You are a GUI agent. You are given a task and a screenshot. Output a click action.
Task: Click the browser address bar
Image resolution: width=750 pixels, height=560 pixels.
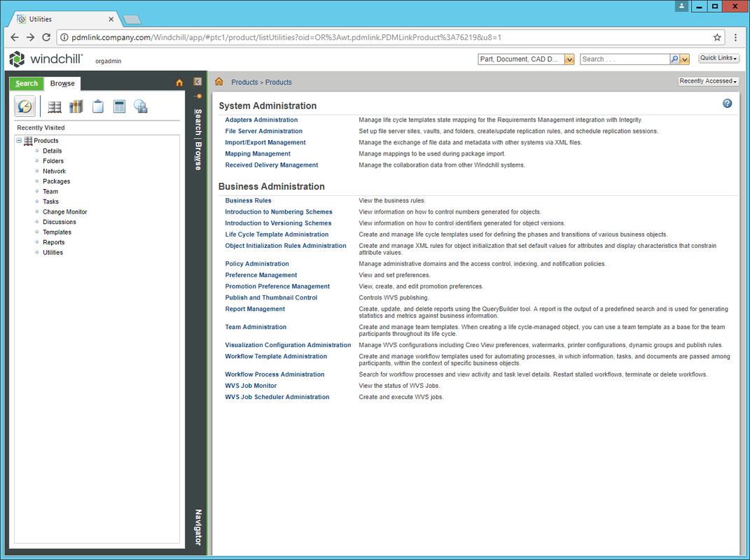point(390,37)
